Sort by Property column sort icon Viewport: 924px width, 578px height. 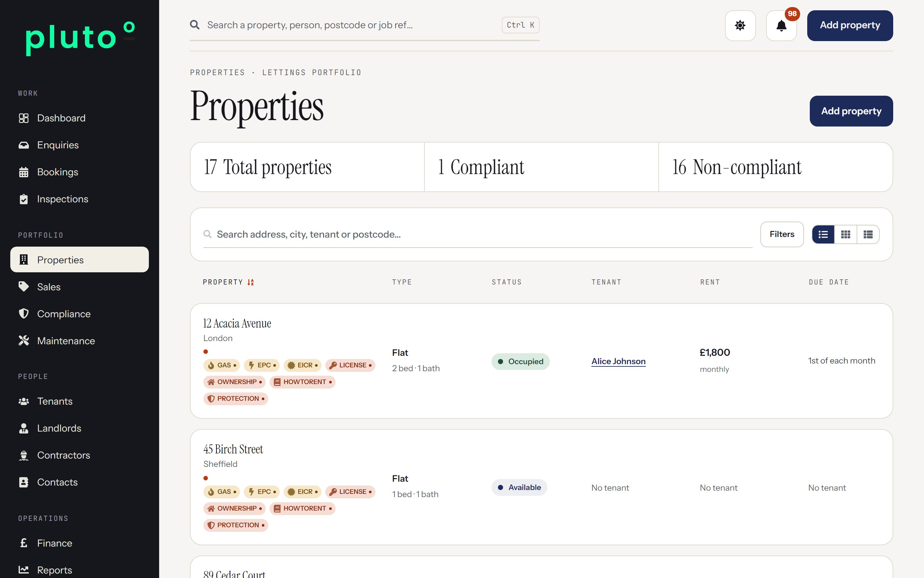pos(251,282)
